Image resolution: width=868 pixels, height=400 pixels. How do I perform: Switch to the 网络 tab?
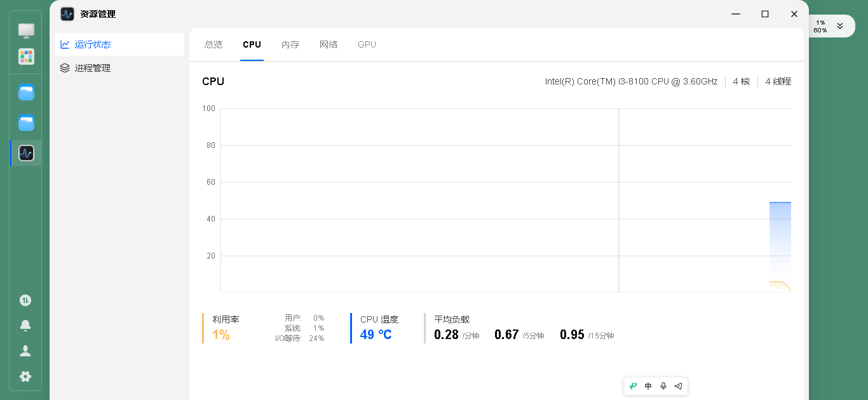coord(329,44)
